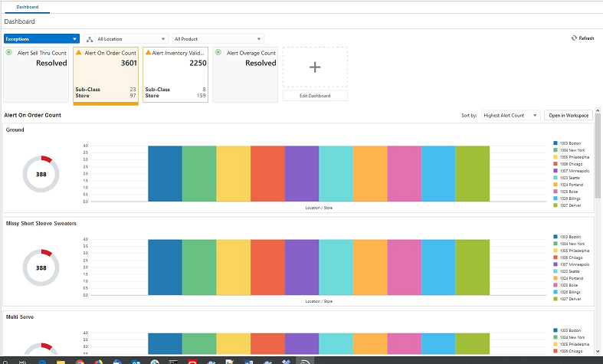Click Sub-Class 8 row in Alert Inventory tile
Screen dimensions: 603x364
[175, 89]
